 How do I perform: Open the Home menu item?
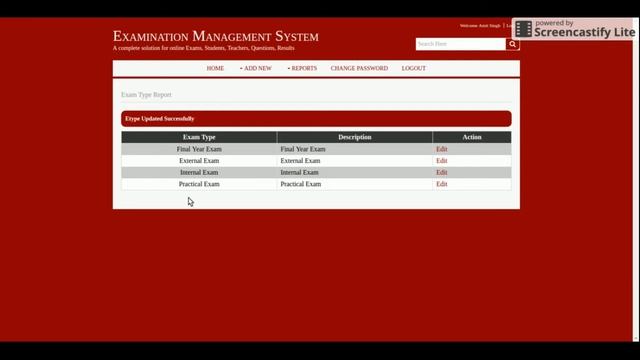pyautogui.click(x=215, y=68)
